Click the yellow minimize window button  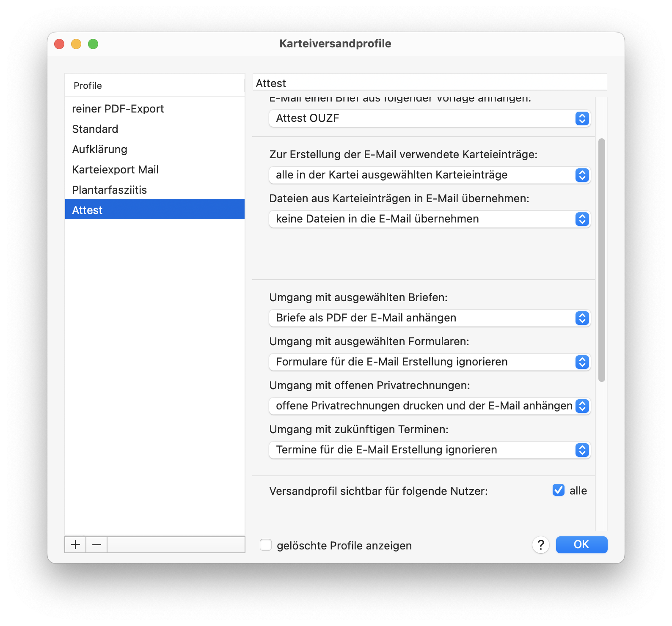pos(76,44)
